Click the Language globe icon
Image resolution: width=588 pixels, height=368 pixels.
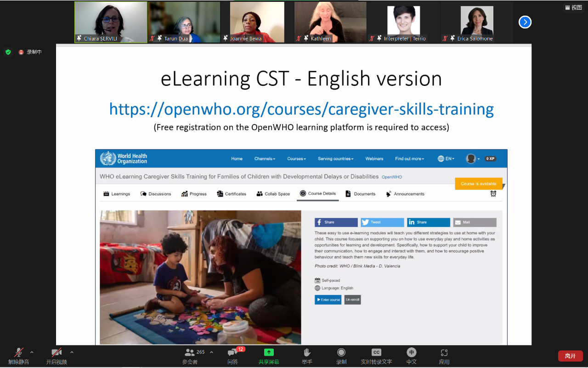[317, 288]
